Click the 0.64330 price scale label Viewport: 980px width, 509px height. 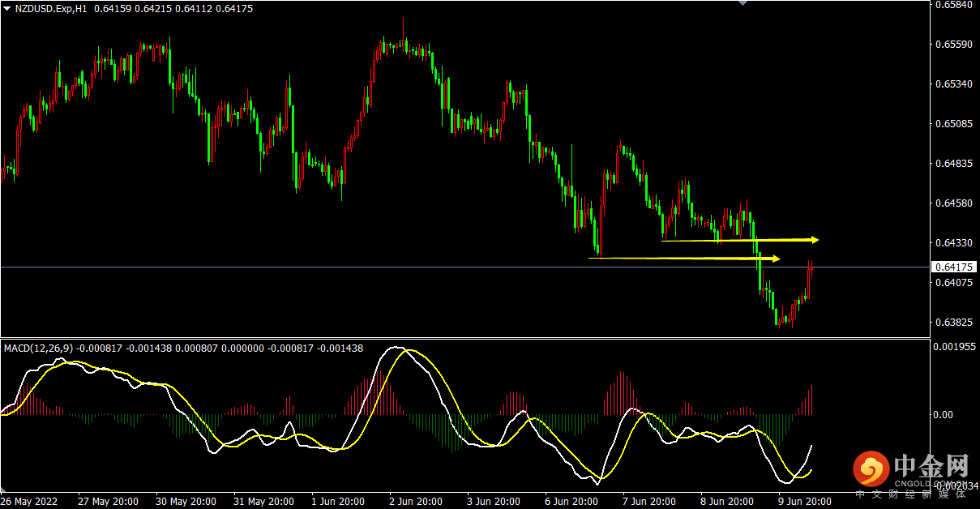953,243
